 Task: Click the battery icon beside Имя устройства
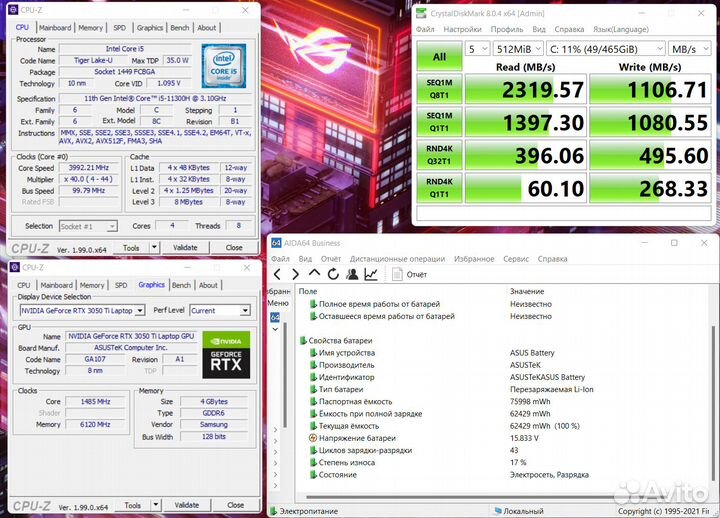[313, 353]
